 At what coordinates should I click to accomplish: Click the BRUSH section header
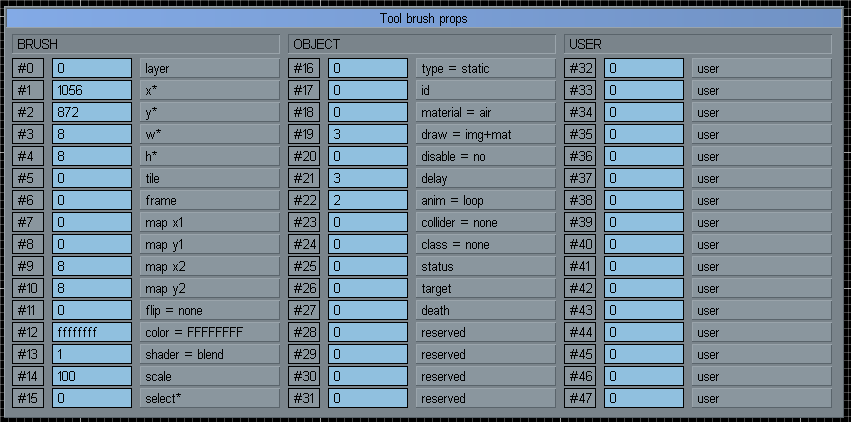point(146,45)
